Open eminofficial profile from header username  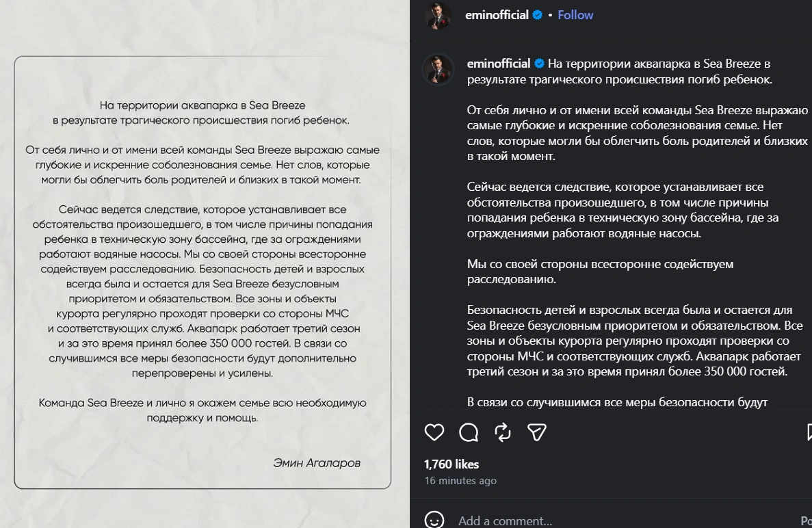pyautogui.click(x=497, y=15)
